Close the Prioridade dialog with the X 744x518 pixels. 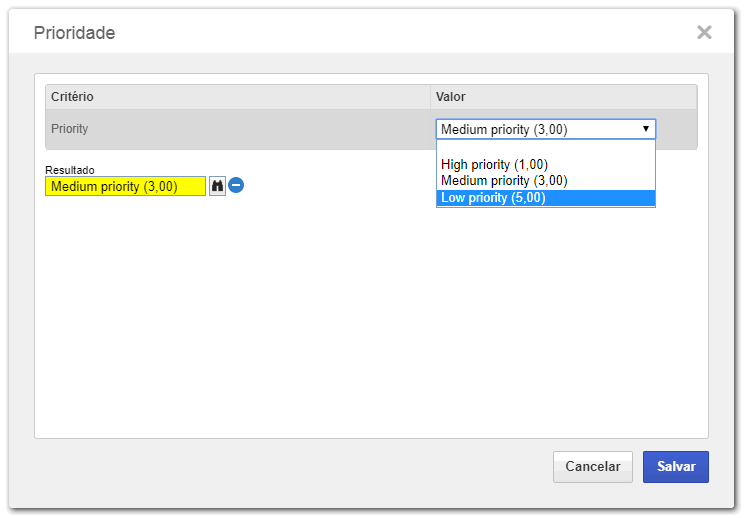704,32
